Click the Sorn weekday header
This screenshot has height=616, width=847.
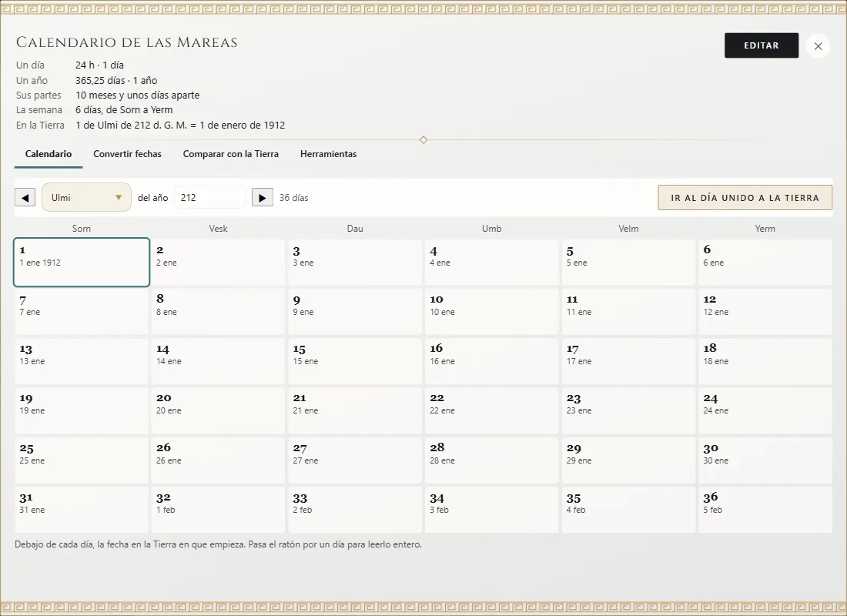tap(82, 229)
